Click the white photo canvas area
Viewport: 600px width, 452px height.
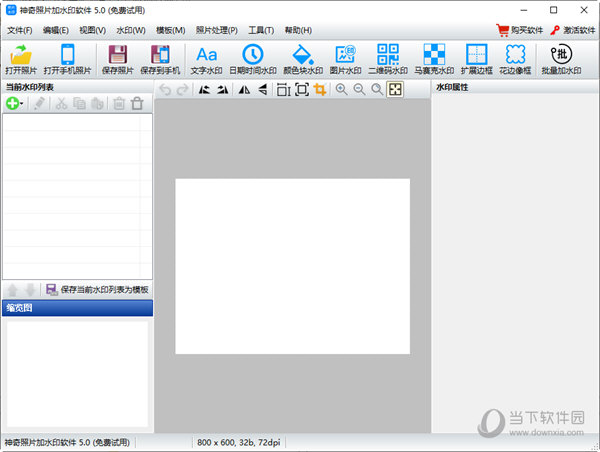tap(292, 265)
